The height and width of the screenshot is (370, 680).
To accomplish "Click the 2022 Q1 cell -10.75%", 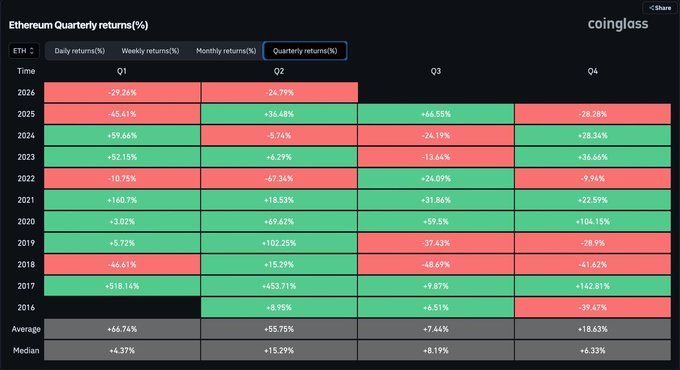I will click(122, 178).
